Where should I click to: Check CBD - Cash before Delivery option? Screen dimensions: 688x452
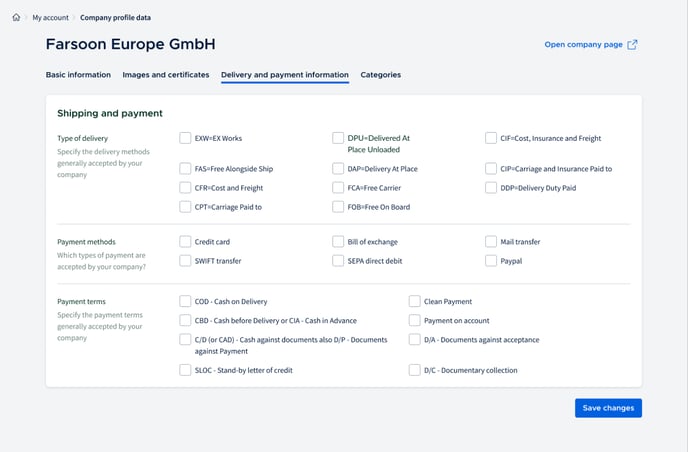coord(185,321)
